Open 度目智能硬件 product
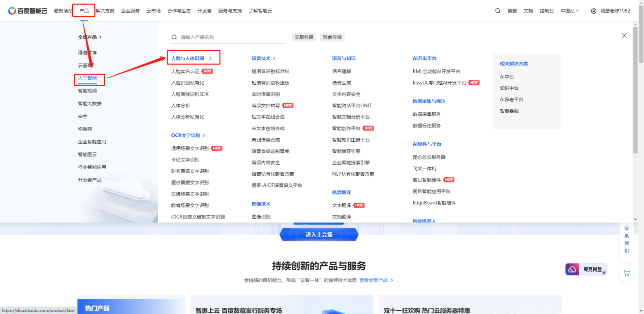Screen dimensions: 644x314 (x=427, y=180)
